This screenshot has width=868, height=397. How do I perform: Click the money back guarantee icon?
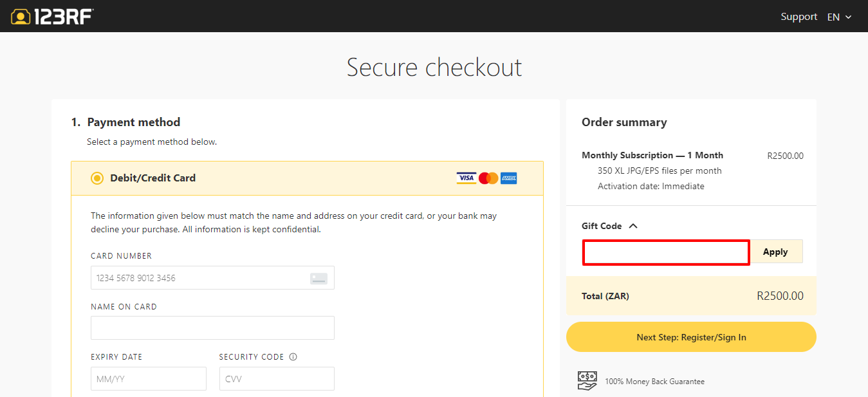(587, 381)
